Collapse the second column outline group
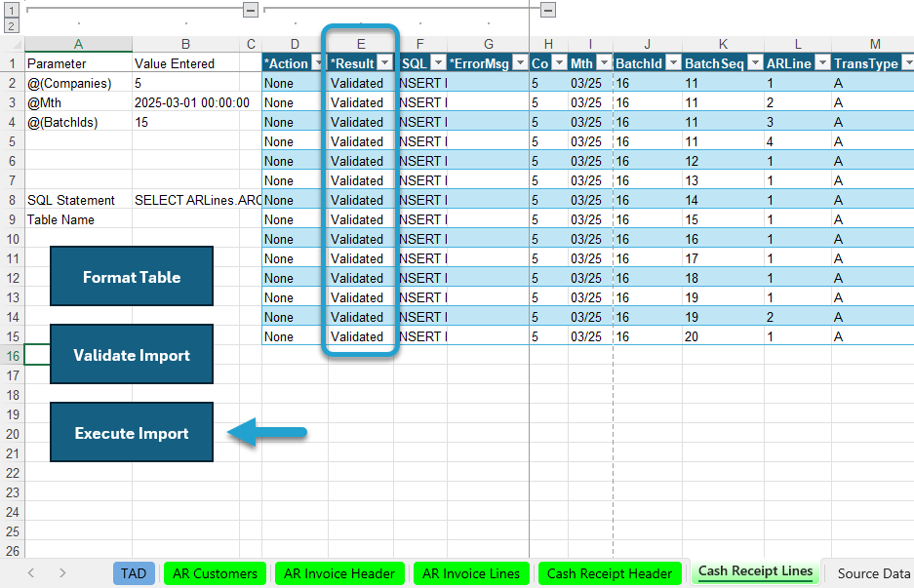Screen dimensions: 914x588 pos(548,10)
